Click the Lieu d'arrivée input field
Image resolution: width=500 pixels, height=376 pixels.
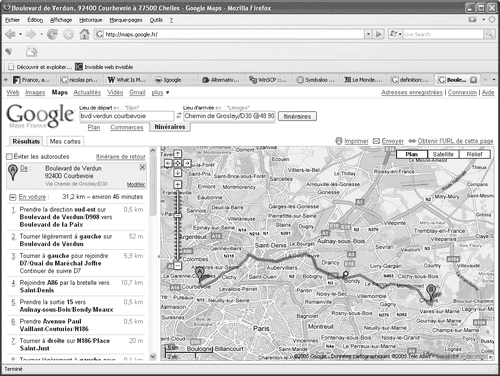click(x=229, y=116)
